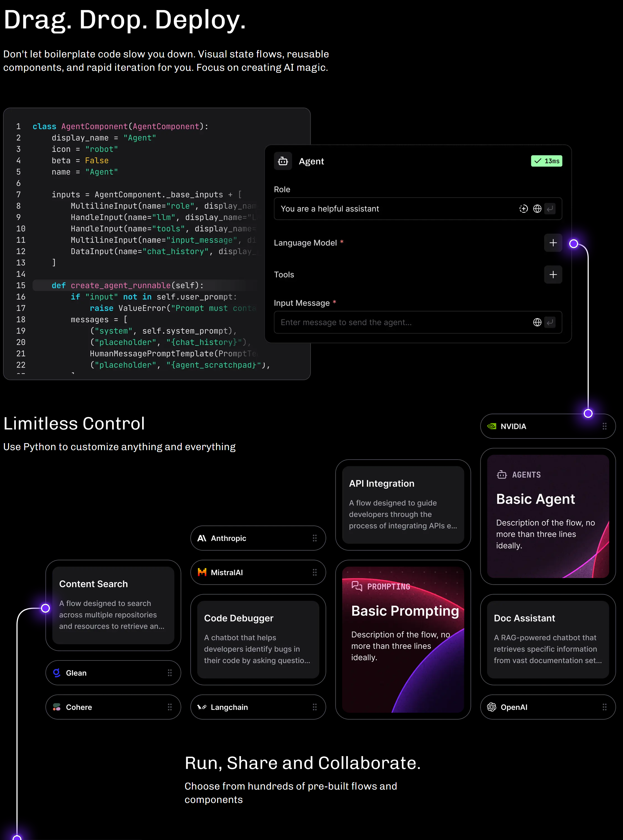Image resolution: width=623 pixels, height=840 pixels.
Task: Open the API Integration flow card
Action: click(403, 505)
